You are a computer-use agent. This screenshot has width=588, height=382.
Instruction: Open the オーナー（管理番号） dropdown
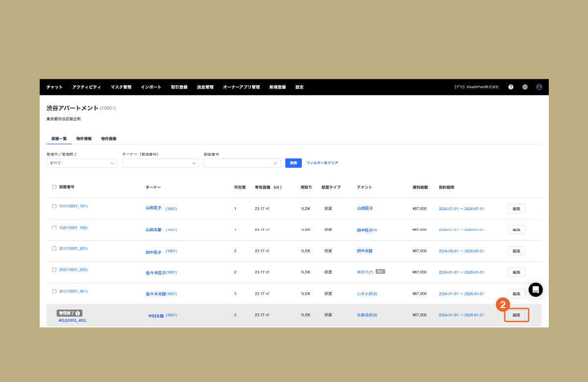(160, 163)
